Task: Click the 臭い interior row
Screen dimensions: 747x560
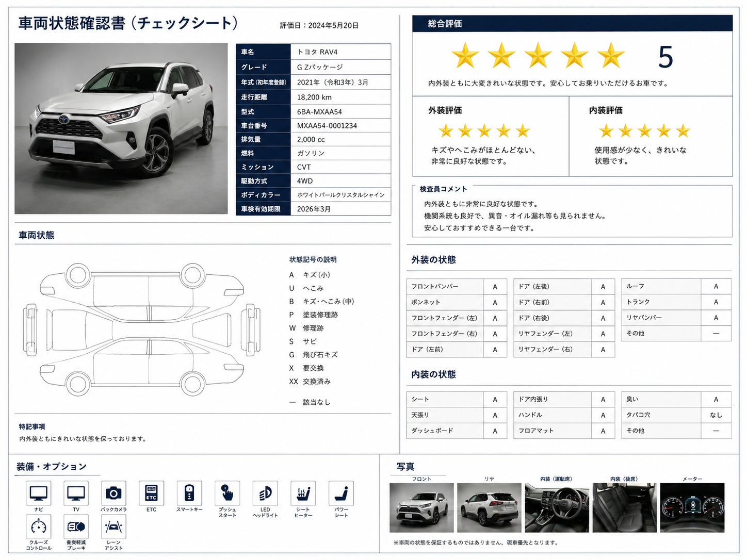Action: point(676,399)
